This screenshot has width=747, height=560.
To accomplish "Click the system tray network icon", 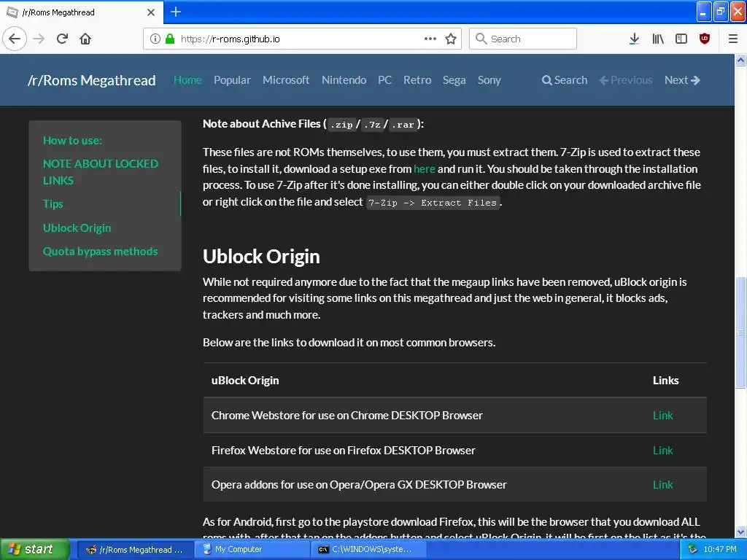I will (x=692, y=550).
